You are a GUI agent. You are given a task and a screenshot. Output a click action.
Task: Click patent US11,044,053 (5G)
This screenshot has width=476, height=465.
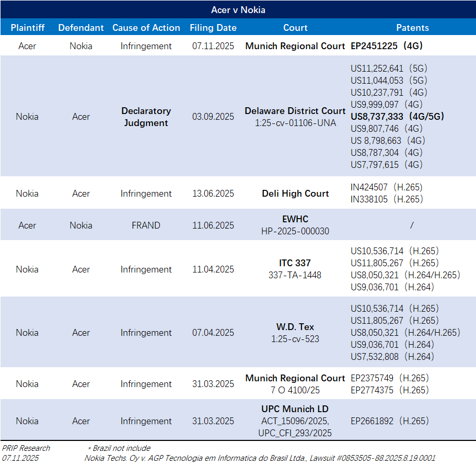point(389,81)
